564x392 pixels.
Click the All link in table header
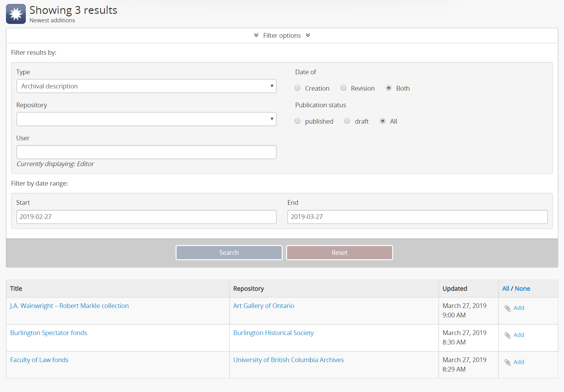pos(505,288)
